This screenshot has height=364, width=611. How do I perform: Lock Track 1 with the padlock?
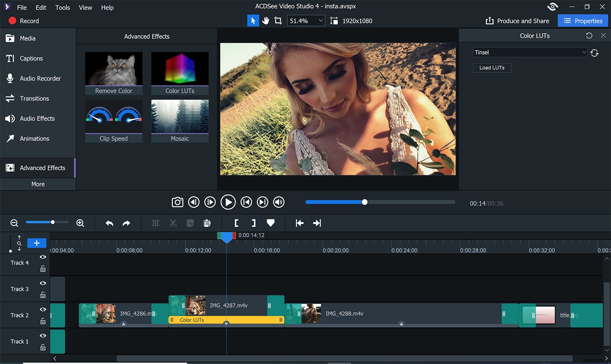click(x=43, y=347)
